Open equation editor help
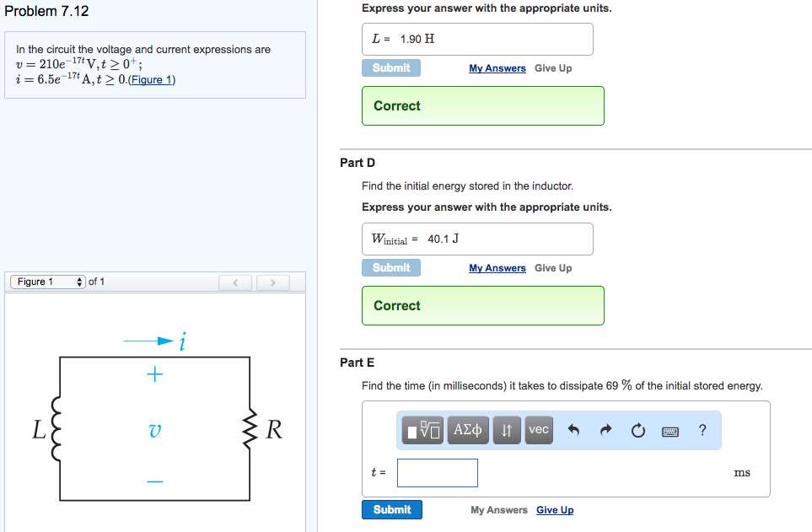The image size is (812, 532). (x=702, y=430)
